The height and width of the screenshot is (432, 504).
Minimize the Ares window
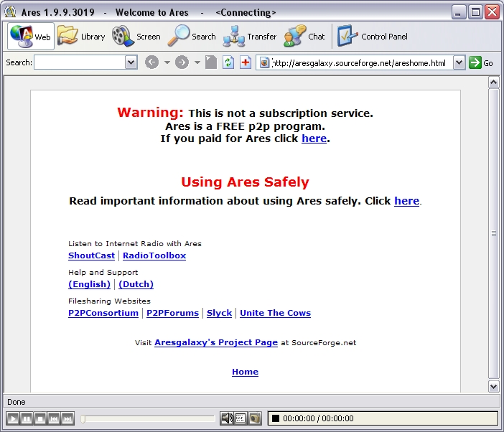tap(458, 12)
